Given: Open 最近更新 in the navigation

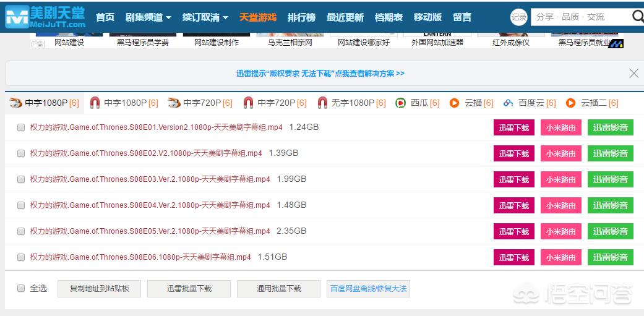Looking at the screenshot, I should (345, 17).
